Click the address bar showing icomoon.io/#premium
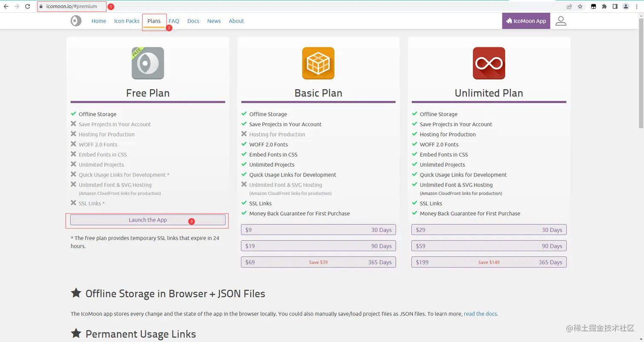This screenshot has height=342, width=644. pyautogui.click(x=298, y=6)
